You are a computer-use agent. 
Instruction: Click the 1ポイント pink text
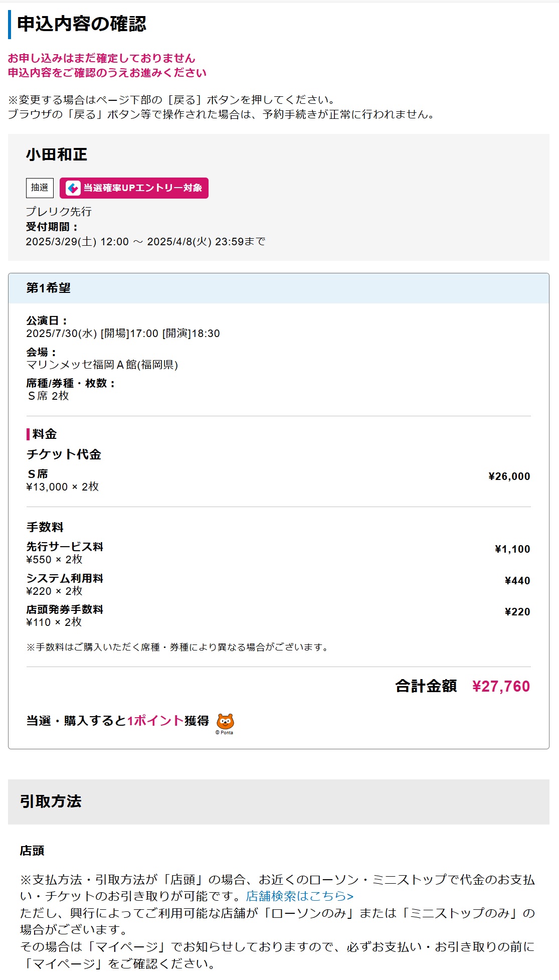click(x=155, y=721)
